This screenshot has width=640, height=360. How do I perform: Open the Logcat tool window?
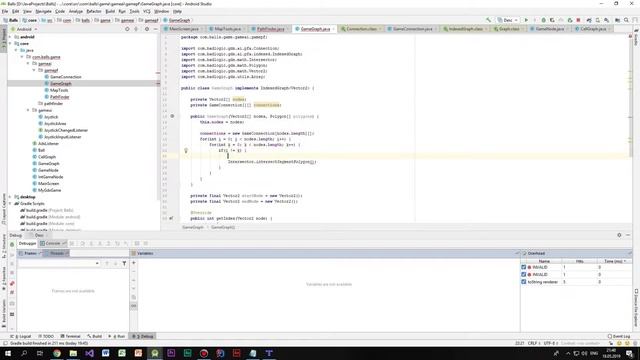(x=21, y=336)
